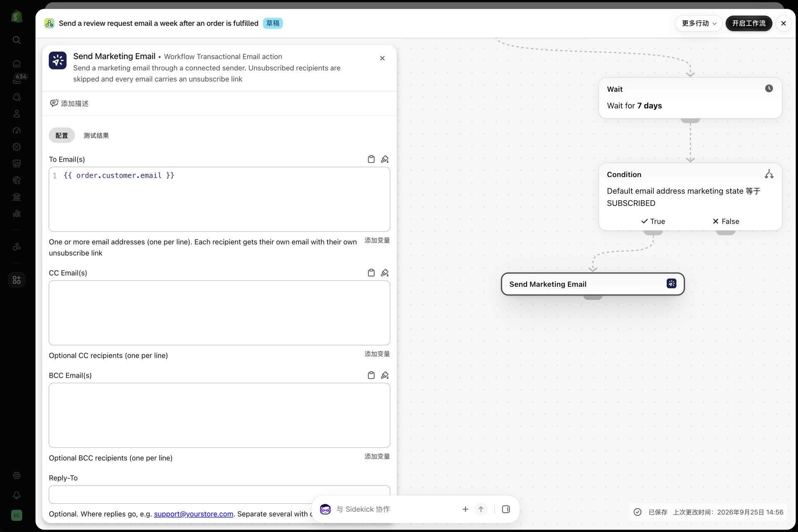Open 更多行动 dropdown
Screen dimensions: 798x532
point(699,23)
